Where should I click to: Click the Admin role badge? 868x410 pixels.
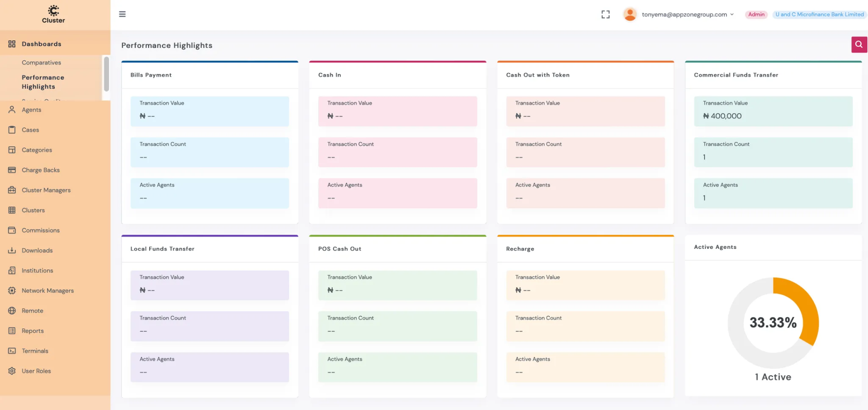(x=756, y=14)
